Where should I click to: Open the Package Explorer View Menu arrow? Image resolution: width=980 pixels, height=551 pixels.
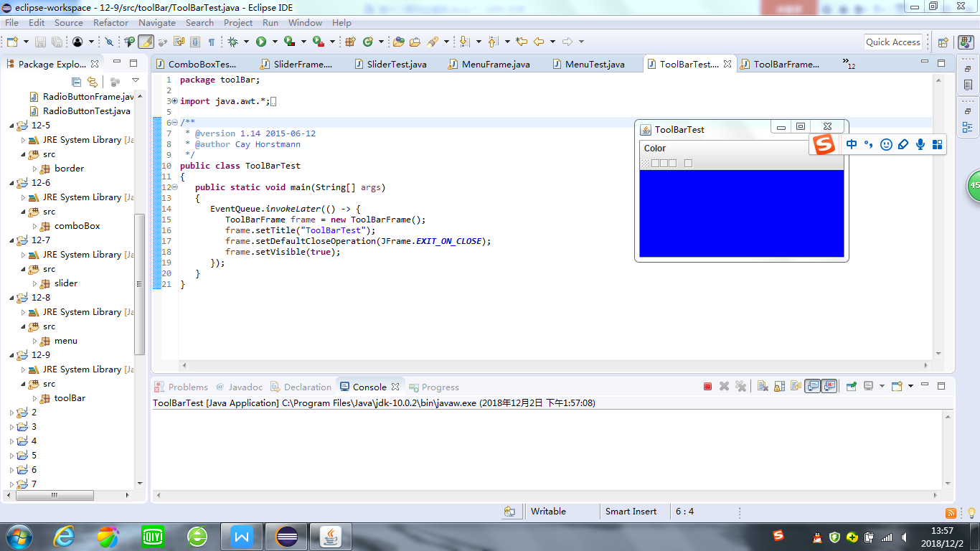tap(135, 80)
